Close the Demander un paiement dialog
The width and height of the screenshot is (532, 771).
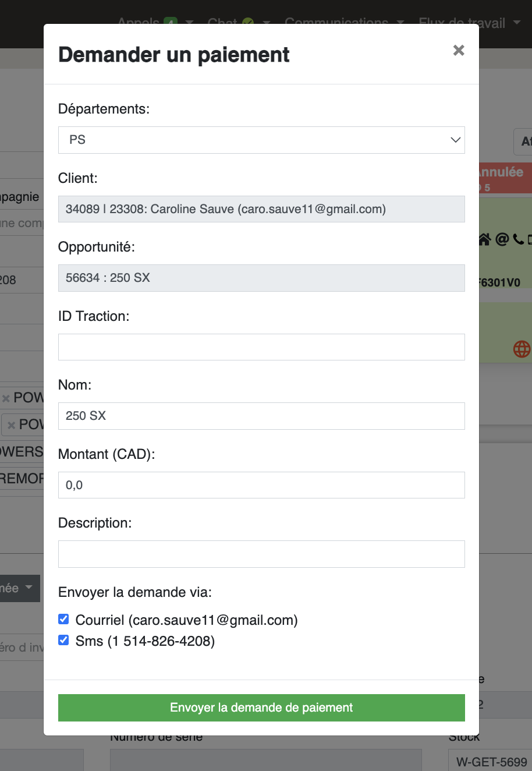pos(459,50)
